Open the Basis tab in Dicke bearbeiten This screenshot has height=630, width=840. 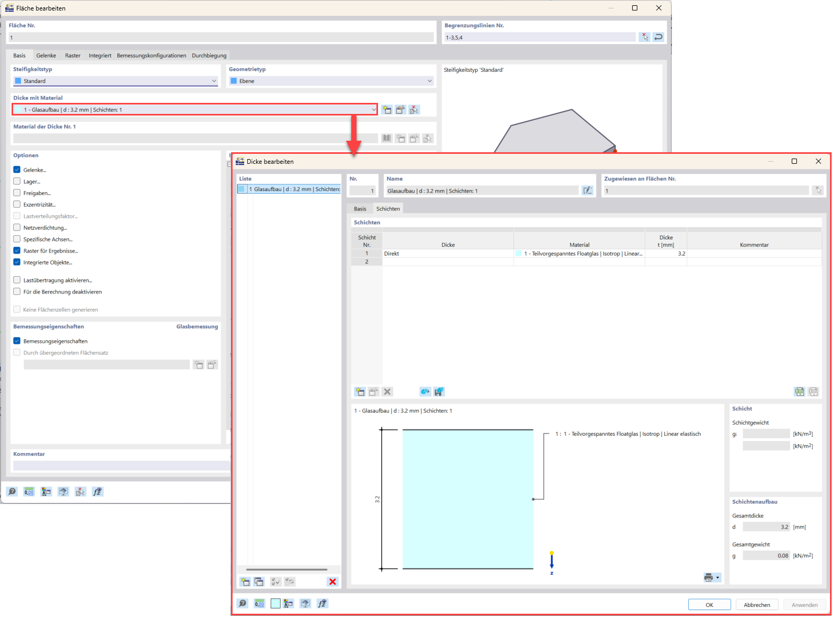click(360, 208)
